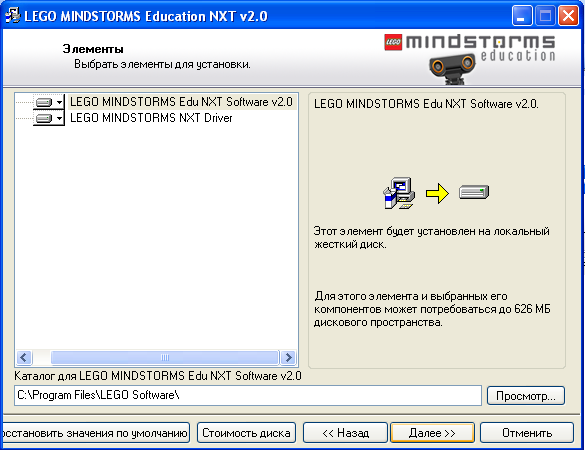Click the label "Каталог для LEGO MINDSTORMS Edu NXT Software v2.0"
The image size is (585, 450).
[x=158, y=376]
